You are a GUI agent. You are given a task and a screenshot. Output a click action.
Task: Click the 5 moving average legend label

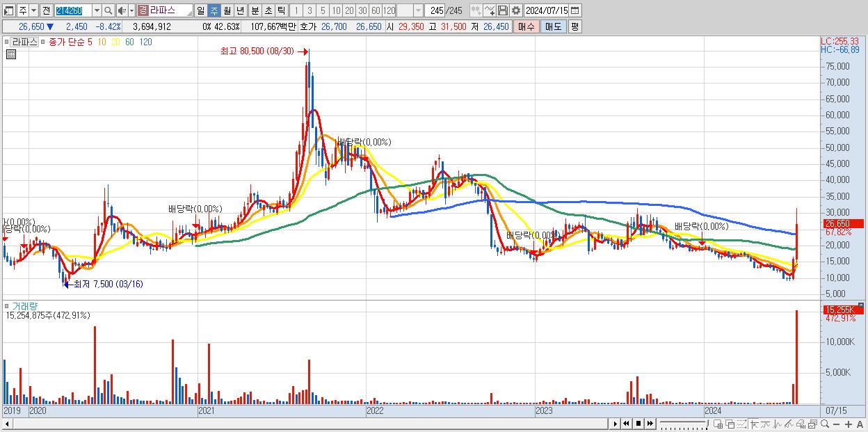click(x=90, y=42)
